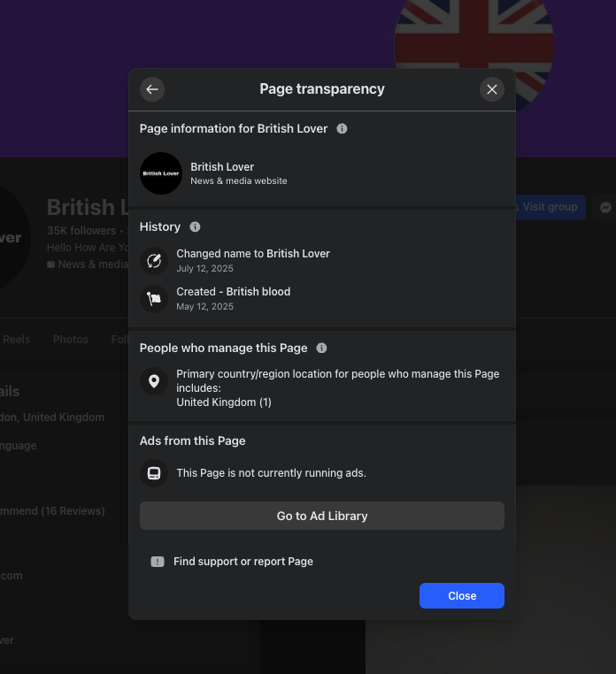
Task: Click the July 12, 2025 date
Action: tap(204, 268)
